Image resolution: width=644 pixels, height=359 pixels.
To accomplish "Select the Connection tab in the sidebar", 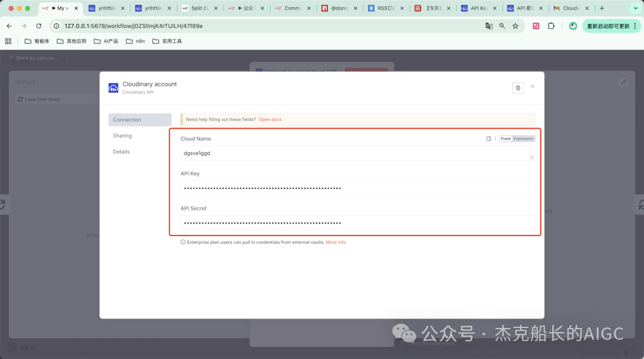I will click(140, 119).
